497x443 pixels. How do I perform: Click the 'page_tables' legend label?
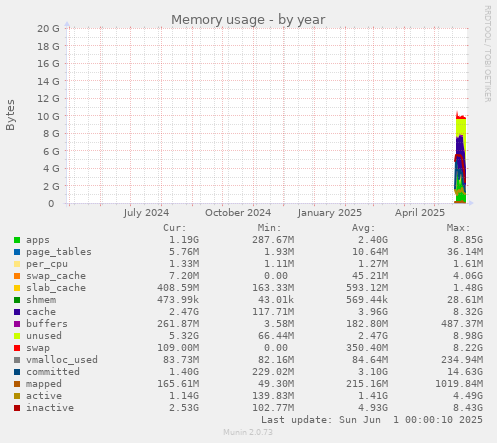pyautogui.click(x=59, y=252)
